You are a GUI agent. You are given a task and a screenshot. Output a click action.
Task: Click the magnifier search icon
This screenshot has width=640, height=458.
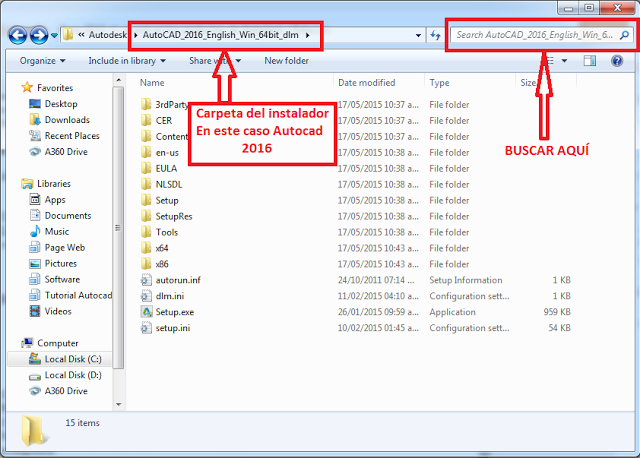tap(624, 35)
